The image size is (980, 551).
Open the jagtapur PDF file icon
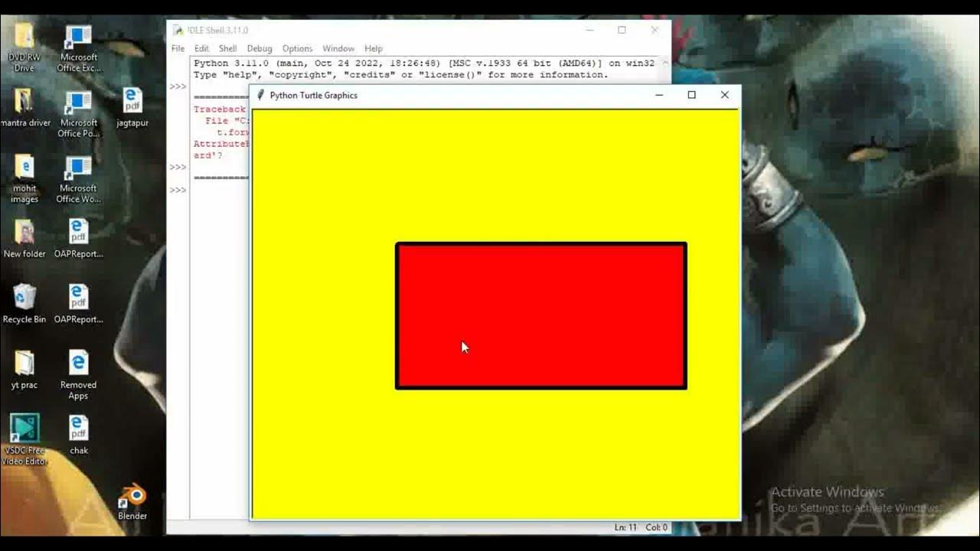coord(132,107)
